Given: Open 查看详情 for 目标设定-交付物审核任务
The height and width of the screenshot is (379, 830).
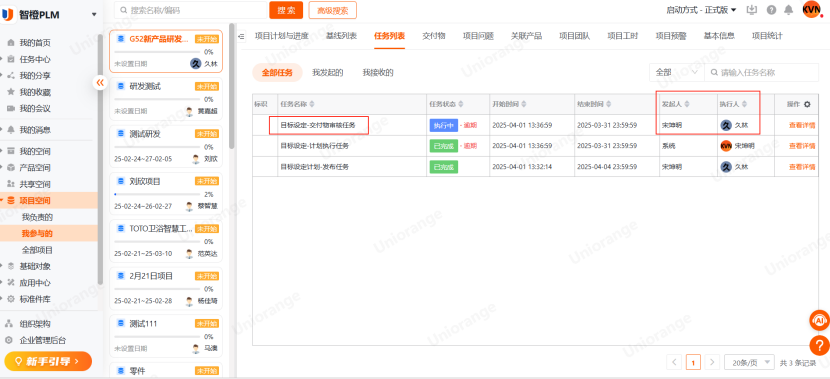Looking at the screenshot, I should pyautogui.click(x=802, y=125).
